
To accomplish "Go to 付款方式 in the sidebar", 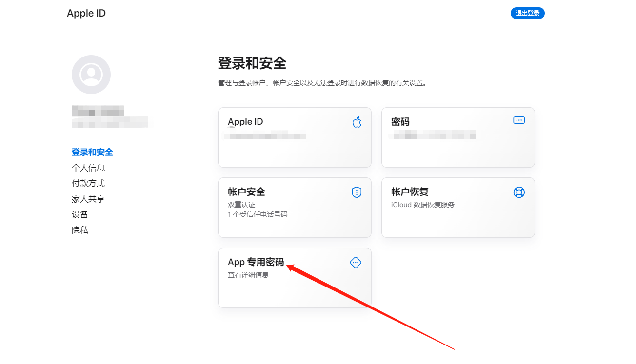I will click(88, 183).
